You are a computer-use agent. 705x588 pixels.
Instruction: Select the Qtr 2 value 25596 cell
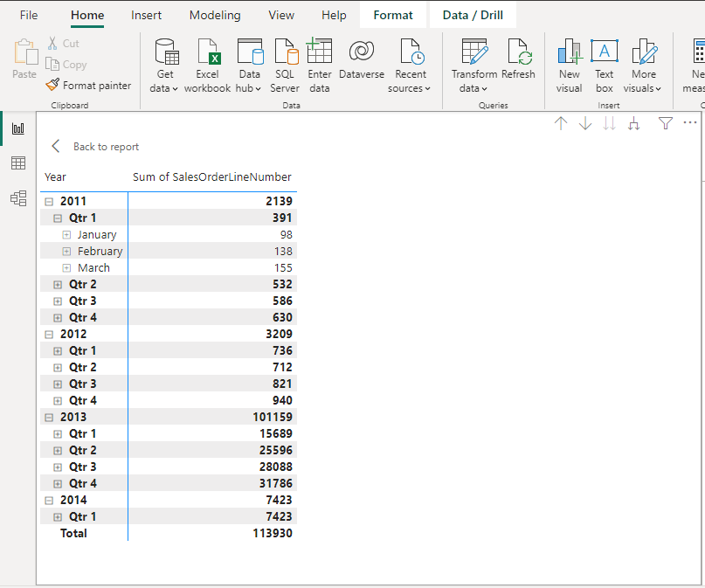click(275, 451)
